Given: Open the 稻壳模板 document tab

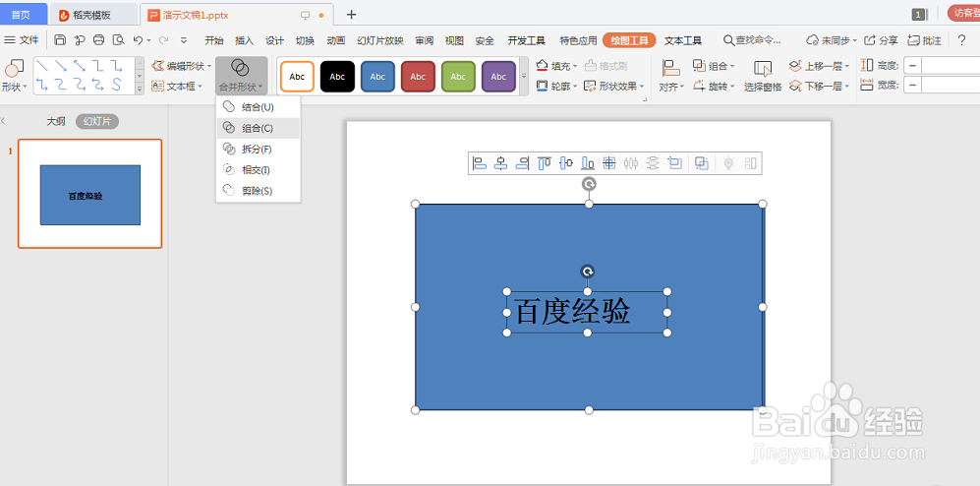Looking at the screenshot, I should (x=93, y=15).
